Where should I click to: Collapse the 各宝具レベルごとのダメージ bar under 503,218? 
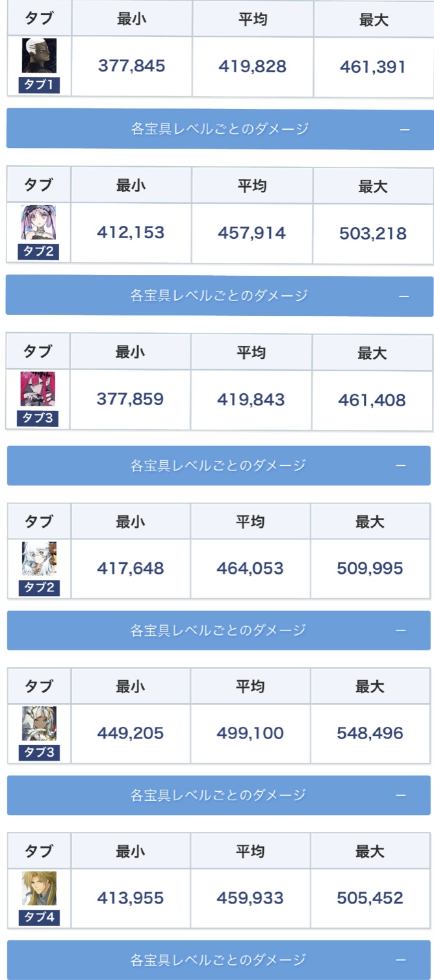(x=403, y=297)
